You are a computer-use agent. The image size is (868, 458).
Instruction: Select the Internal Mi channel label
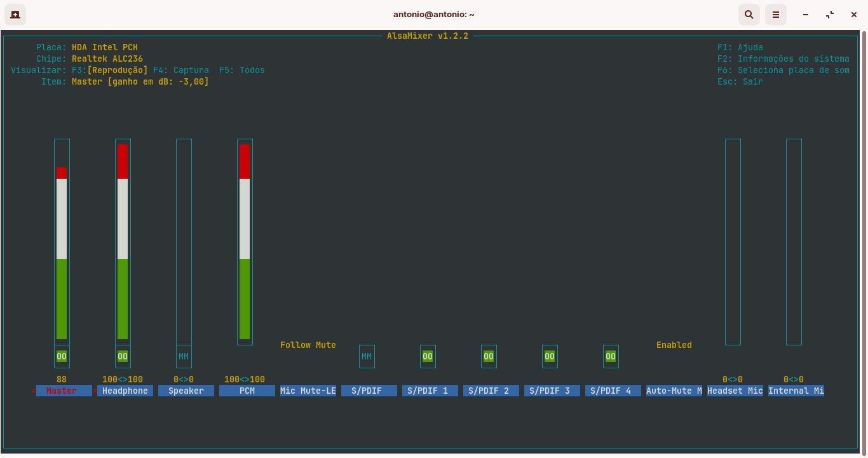[x=796, y=391]
